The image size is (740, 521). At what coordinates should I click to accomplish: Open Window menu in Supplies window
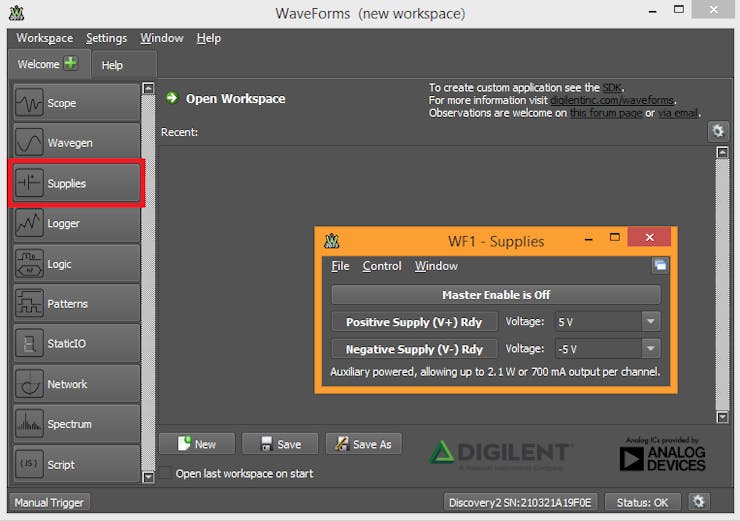[436, 266]
